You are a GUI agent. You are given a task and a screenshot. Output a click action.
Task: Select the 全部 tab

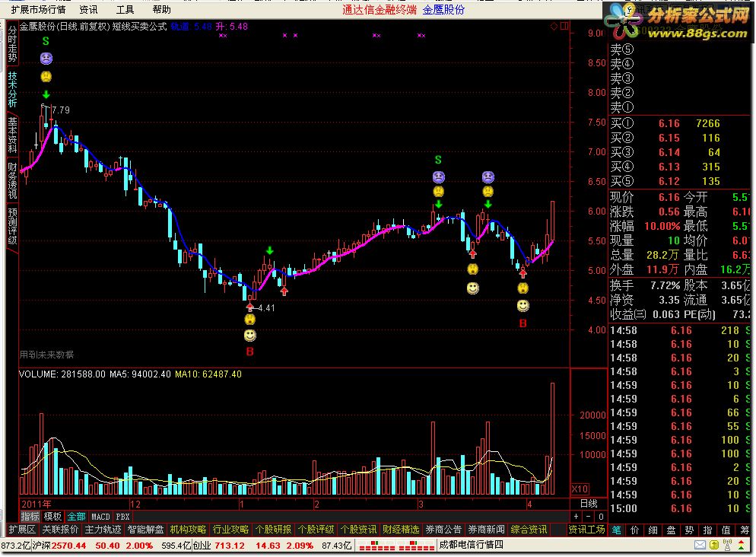click(x=76, y=517)
